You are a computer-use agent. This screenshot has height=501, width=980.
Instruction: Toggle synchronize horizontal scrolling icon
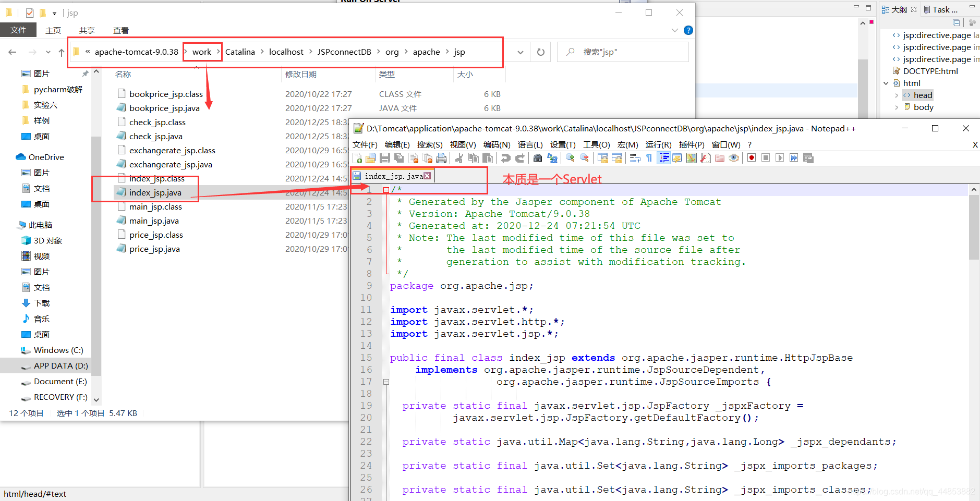[x=616, y=158]
